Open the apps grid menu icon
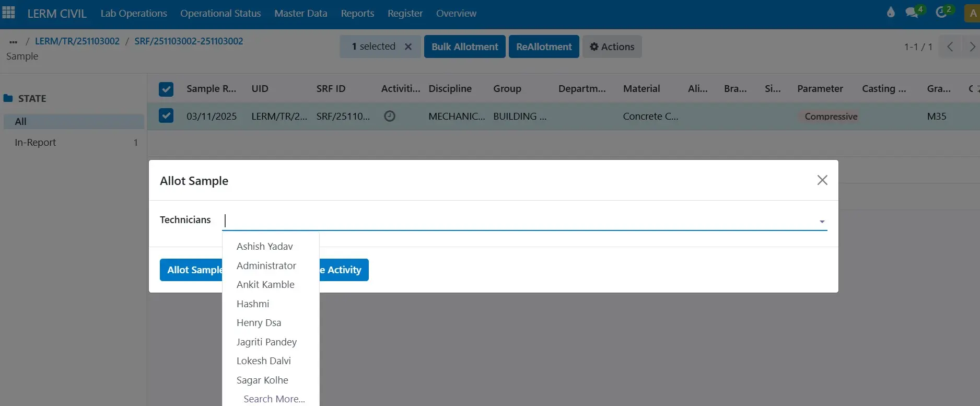The height and width of the screenshot is (406, 980). coord(9,13)
